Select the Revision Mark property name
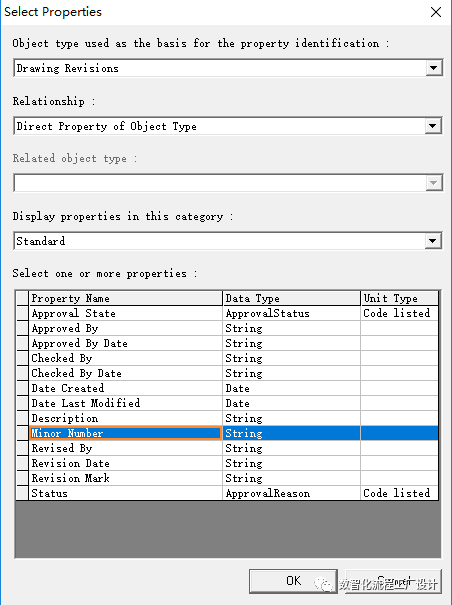The width and height of the screenshot is (452, 605). [126, 478]
